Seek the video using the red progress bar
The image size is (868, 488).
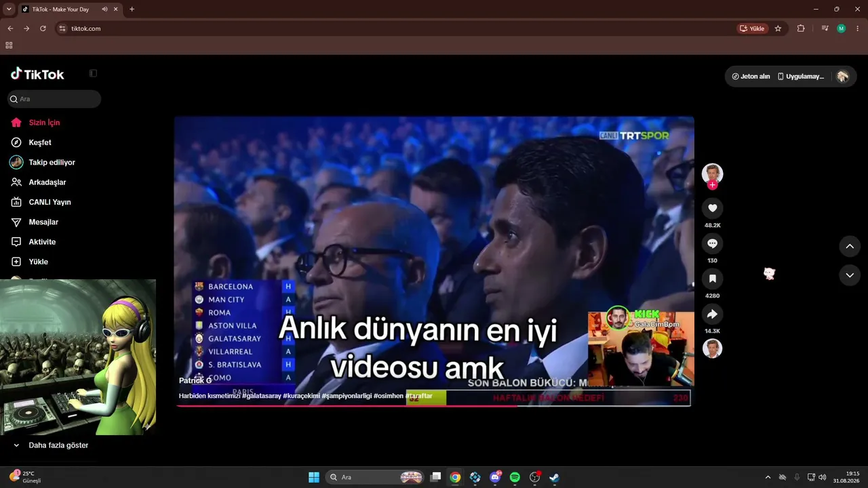[x=434, y=405]
